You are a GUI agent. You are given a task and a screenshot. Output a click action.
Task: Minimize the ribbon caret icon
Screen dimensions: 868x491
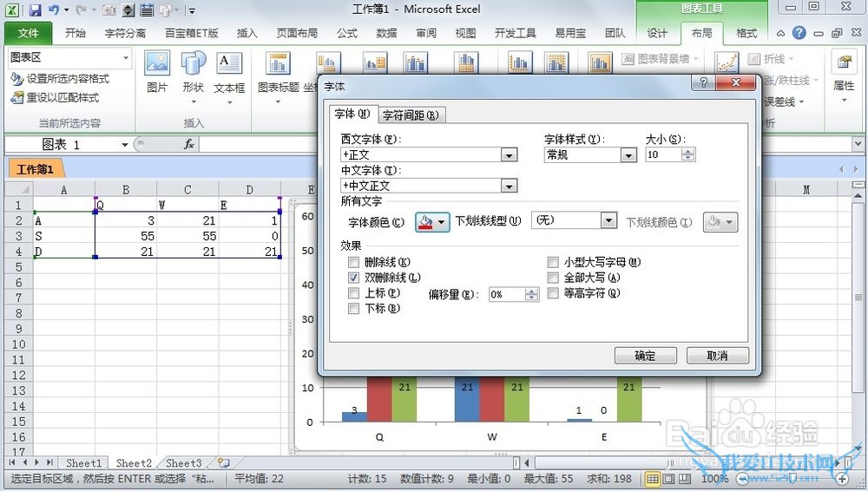(780, 33)
